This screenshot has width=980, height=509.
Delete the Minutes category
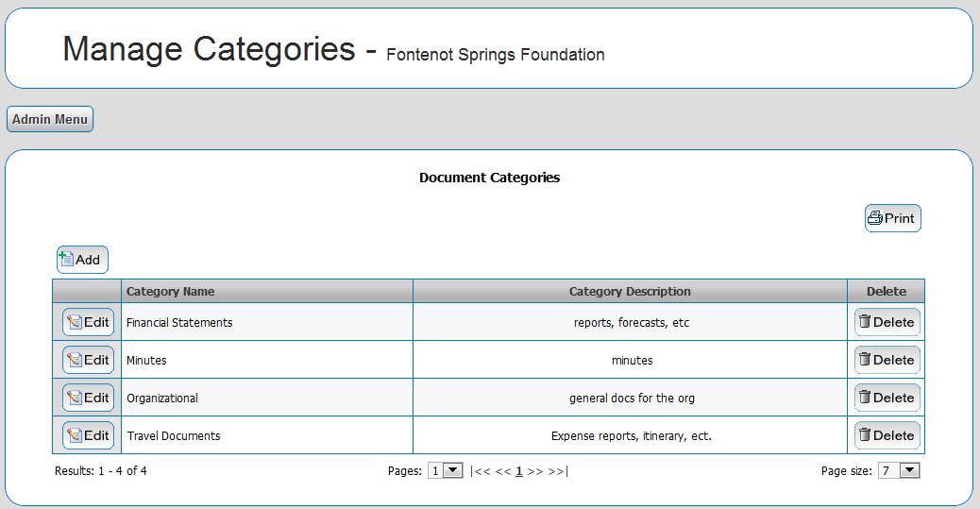click(x=887, y=360)
